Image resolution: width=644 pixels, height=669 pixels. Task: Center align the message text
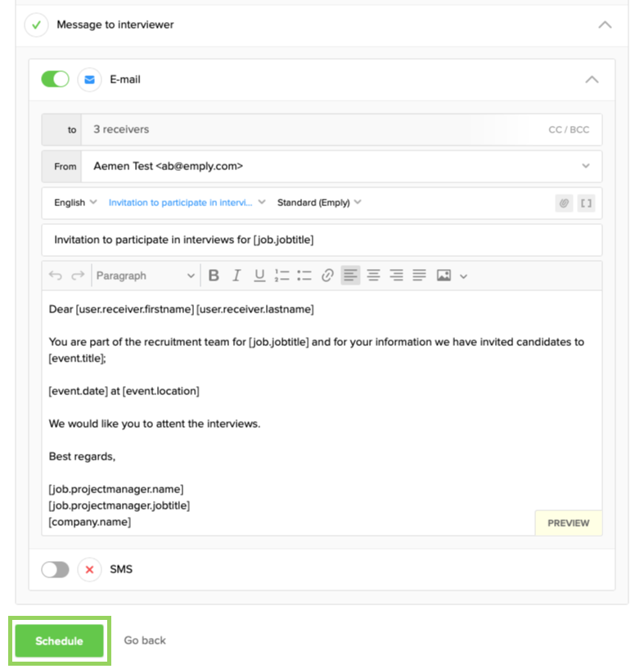(x=373, y=276)
